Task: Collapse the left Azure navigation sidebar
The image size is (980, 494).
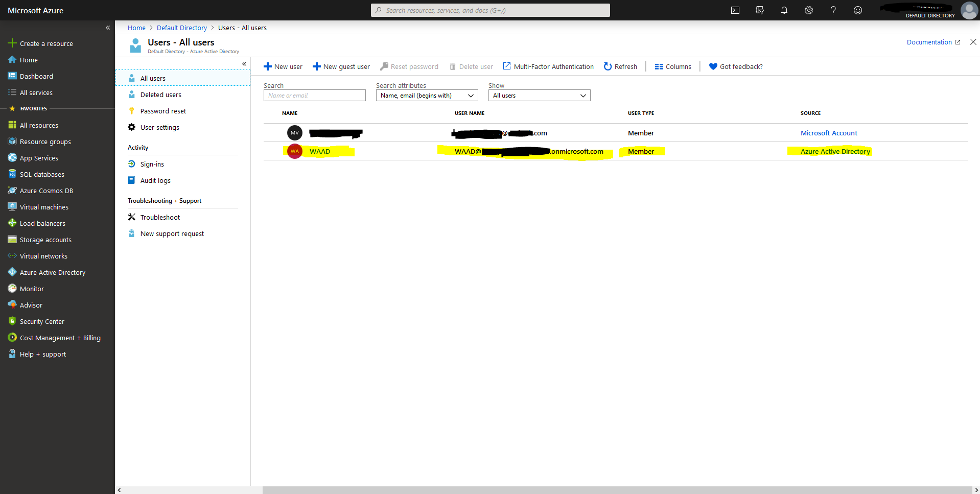Action: point(108,28)
